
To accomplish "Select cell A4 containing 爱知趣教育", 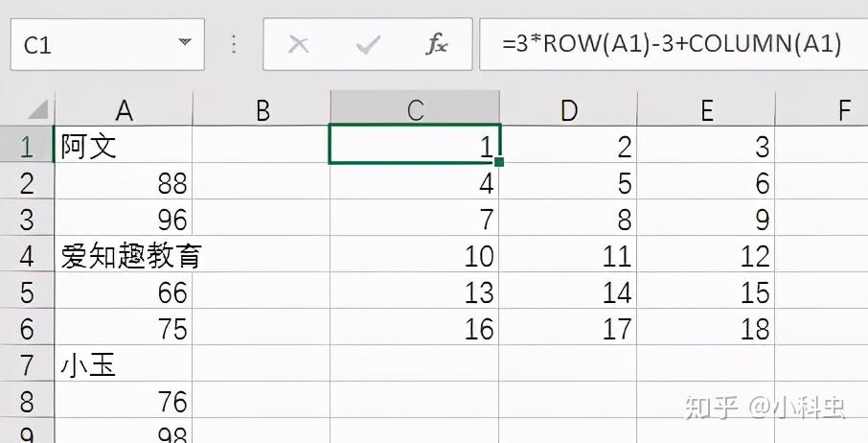I will pos(124,254).
